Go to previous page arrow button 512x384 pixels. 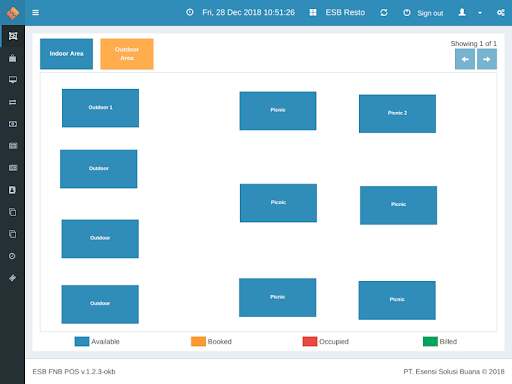465,59
